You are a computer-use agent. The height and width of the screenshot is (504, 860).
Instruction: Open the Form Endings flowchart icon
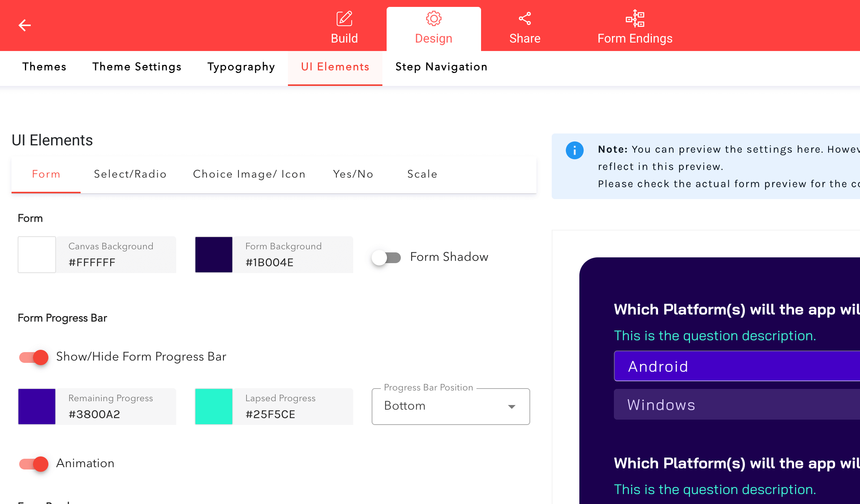tap(635, 18)
